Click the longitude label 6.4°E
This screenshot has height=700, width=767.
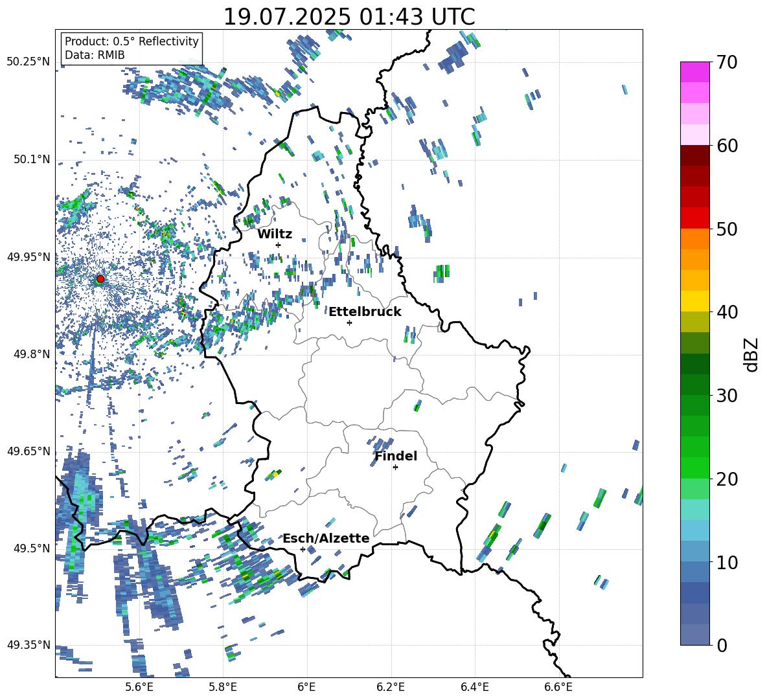click(x=474, y=687)
